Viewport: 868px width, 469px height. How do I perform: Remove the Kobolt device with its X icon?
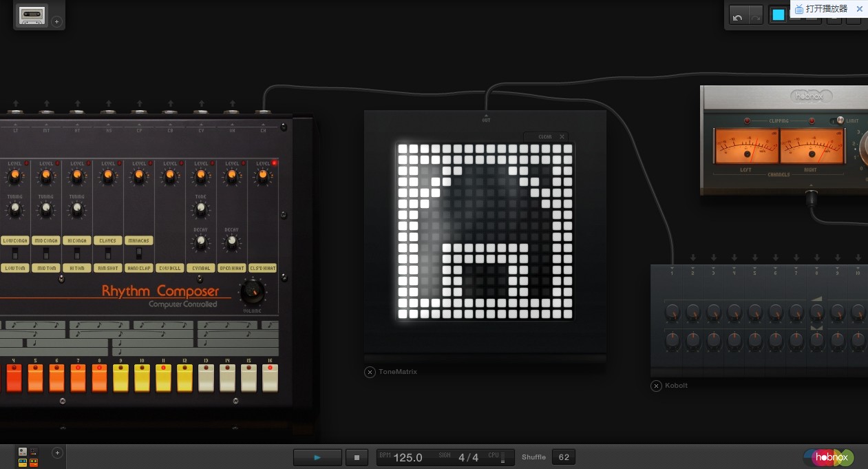click(x=656, y=386)
